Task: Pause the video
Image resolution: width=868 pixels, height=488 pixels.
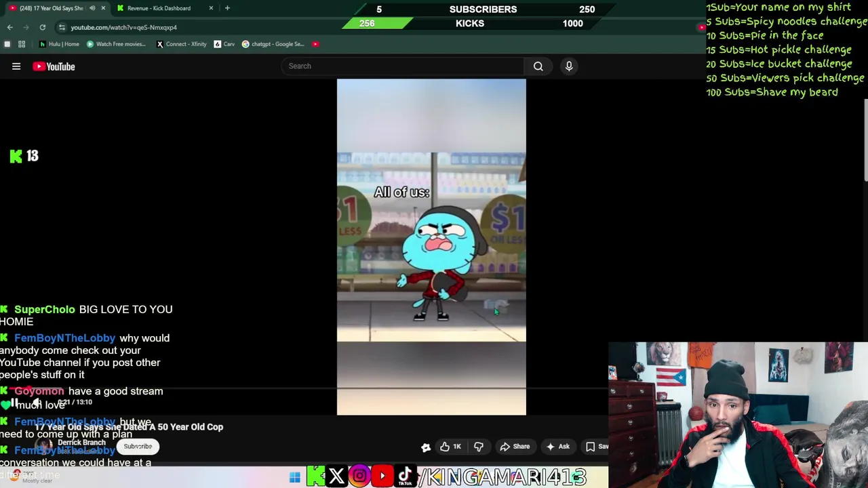Action: pos(14,403)
